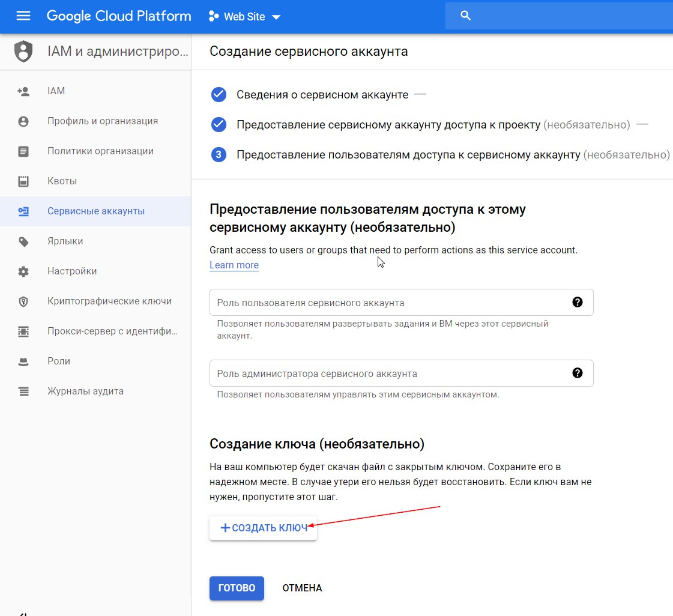Click the Роли hat icon
This screenshot has width=673, height=616.
[23, 362]
